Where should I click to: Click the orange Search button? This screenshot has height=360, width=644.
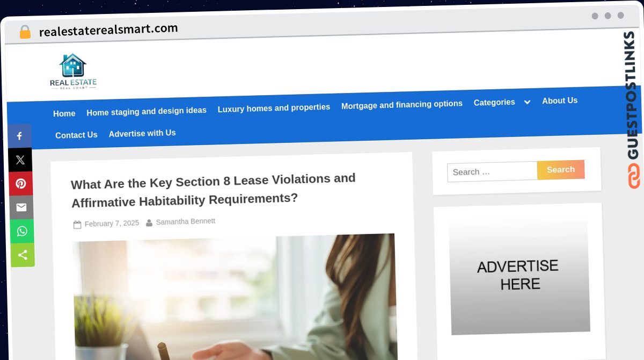pos(561,170)
